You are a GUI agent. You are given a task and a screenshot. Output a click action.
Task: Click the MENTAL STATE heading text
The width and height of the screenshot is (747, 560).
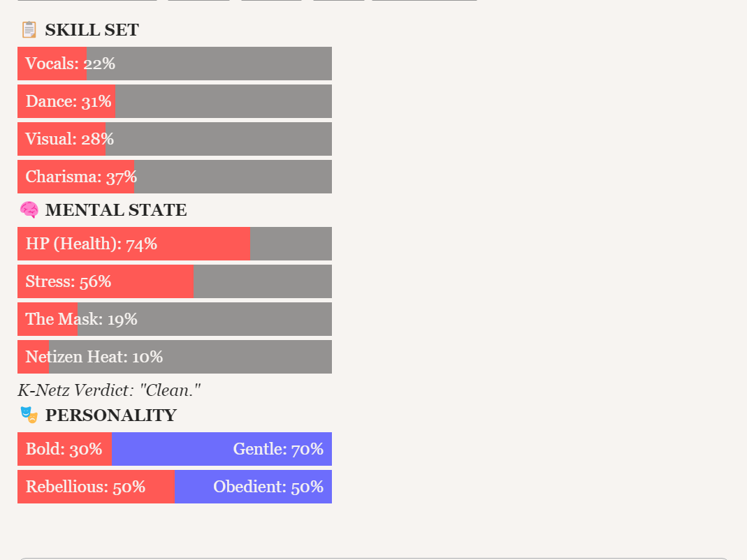point(116,210)
